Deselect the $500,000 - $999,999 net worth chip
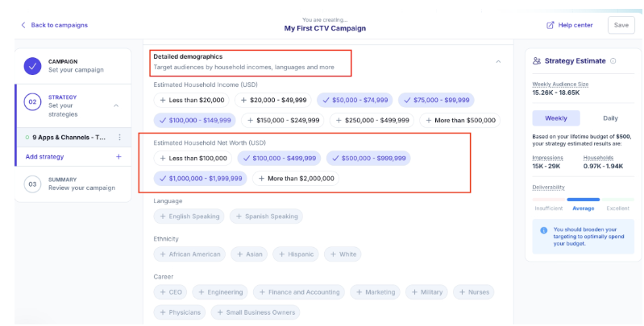The height and width of the screenshot is (326, 644). (368, 159)
